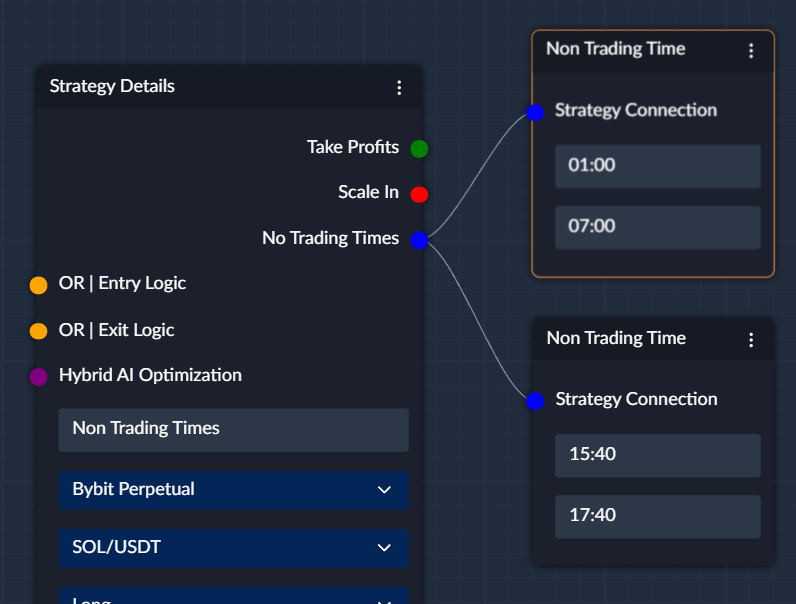Click the Strategy Connection label above 15:40
Image resolution: width=796 pixels, height=604 pixels.
pos(636,399)
